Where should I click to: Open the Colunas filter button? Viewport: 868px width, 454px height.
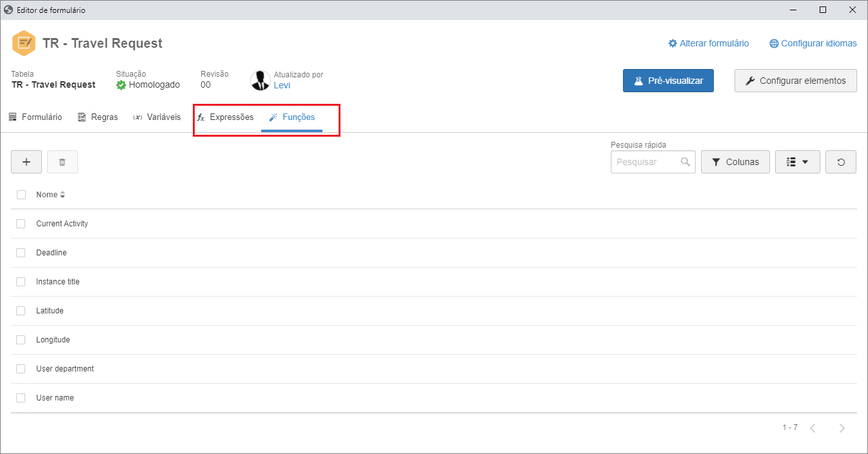coord(735,162)
